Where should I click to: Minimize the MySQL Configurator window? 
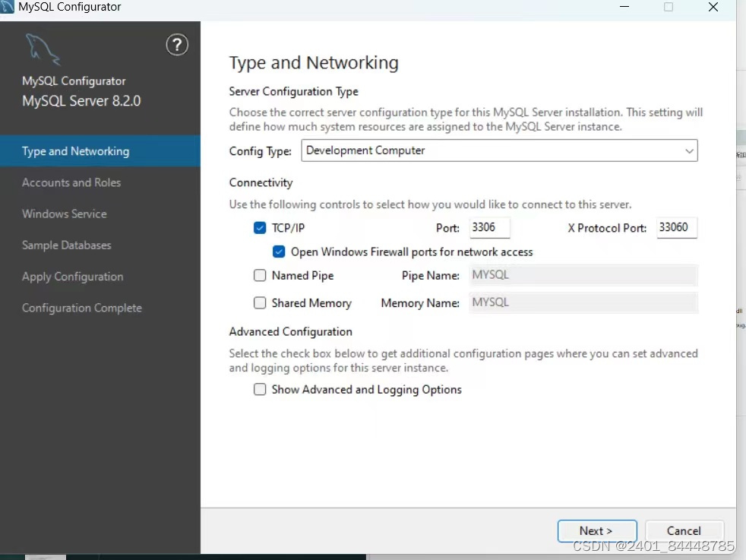click(624, 7)
